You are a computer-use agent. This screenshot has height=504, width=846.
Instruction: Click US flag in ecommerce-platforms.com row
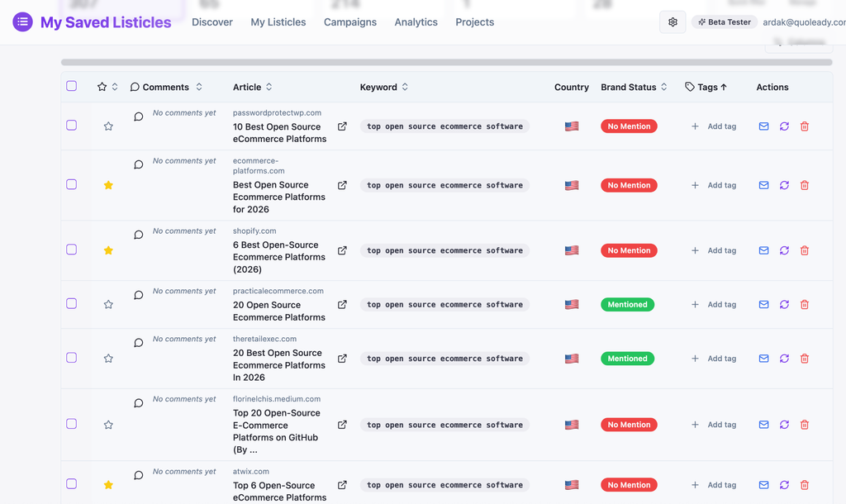[x=572, y=185]
